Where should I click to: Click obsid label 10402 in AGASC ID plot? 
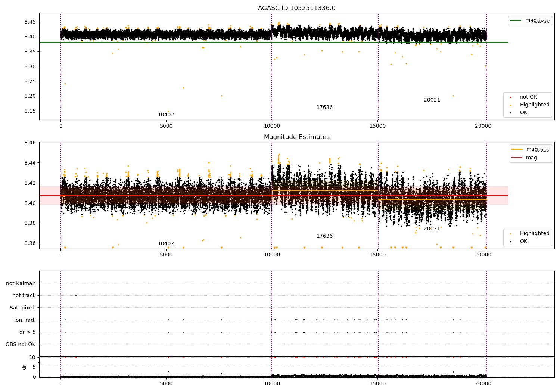coord(166,115)
